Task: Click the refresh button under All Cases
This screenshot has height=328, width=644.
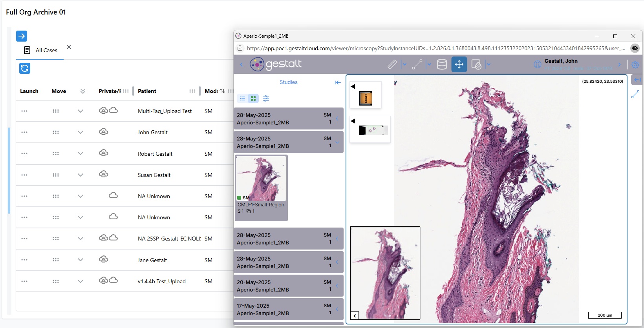Action: pyautogui.click(x=25, y=68)
